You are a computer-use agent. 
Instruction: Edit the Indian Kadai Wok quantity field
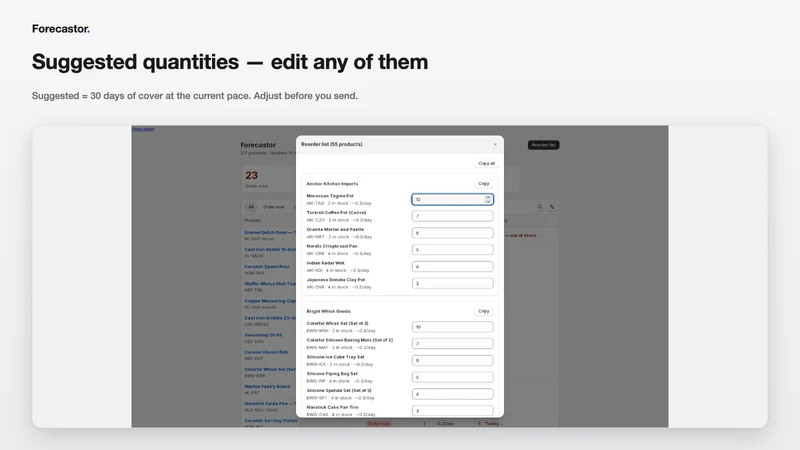(453, 266)
